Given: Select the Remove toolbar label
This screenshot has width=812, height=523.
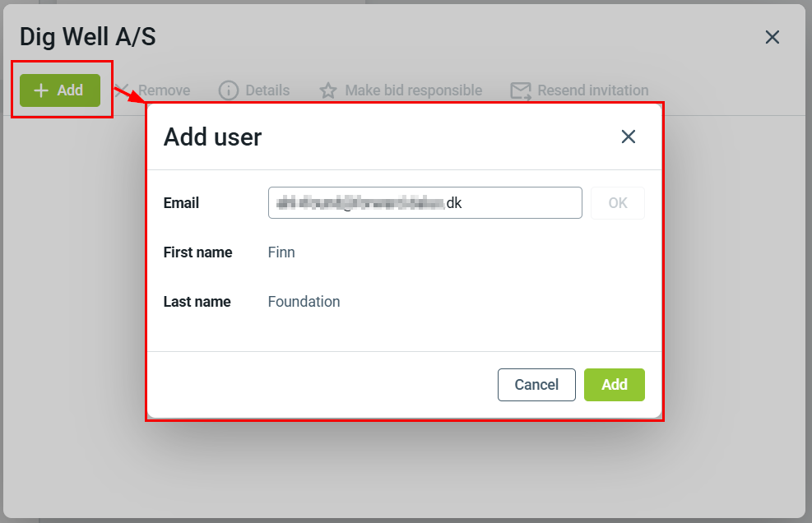Looking at the screenshot, I should pyautogui.click(x=164, y=90).
